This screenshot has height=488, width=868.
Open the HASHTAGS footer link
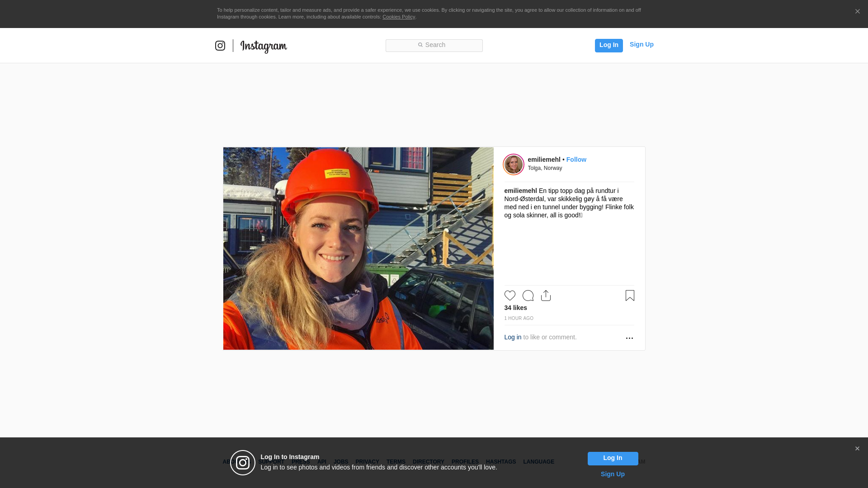500,462
